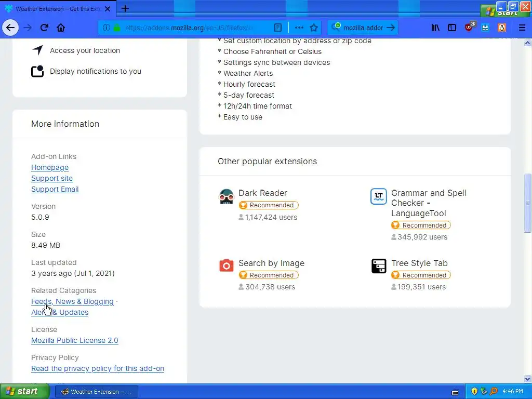Screen dimensions: 532x399
Task: Open Alerts & Updates category link
Action: [x=60, y=312]
